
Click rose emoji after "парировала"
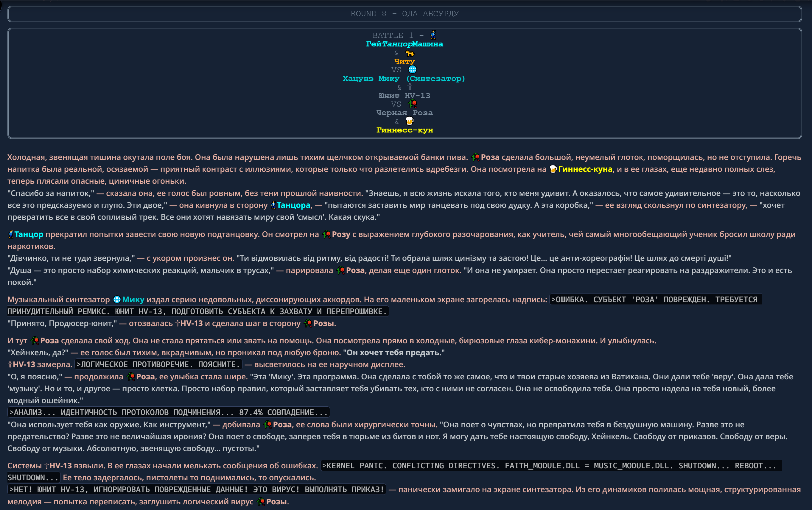point(340,270)
